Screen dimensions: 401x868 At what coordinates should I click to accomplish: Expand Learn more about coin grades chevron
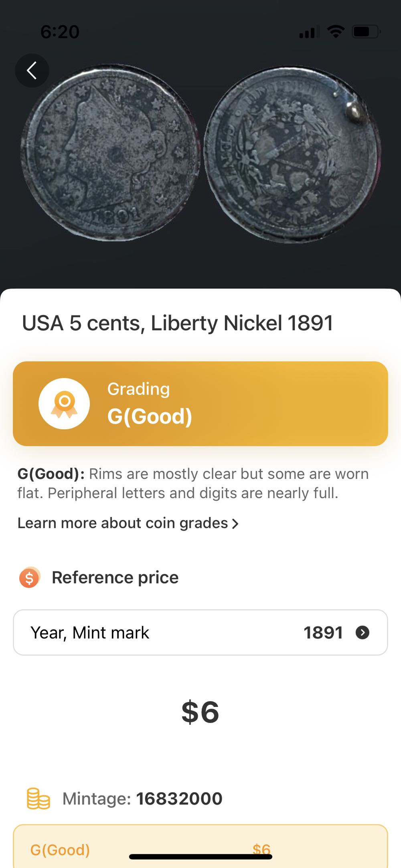[x=235, y=523]
